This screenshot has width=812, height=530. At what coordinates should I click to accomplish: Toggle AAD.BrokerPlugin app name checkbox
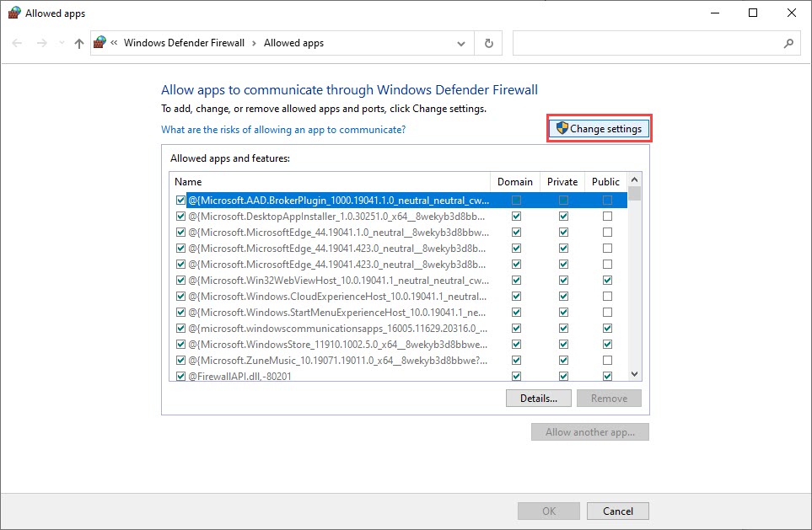point(180,200)
